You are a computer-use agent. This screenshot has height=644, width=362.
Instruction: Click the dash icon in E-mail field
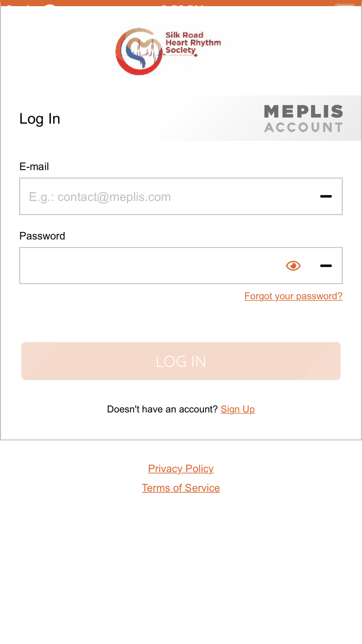pos(326,197)
